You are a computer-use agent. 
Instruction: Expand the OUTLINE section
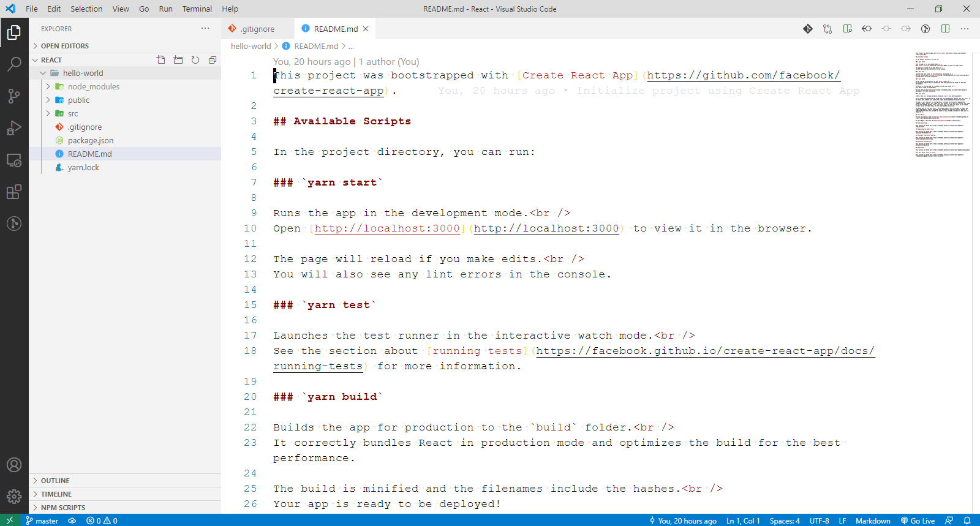tap(125, 481)
